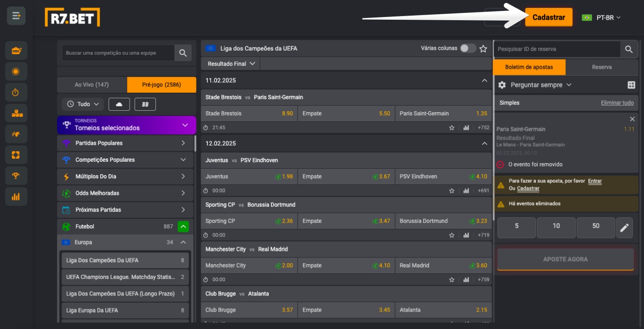Switch to the Reserva tab
The height and width of the screenshot is (329, 644).
pyautogui.click(x=602, y=67)
